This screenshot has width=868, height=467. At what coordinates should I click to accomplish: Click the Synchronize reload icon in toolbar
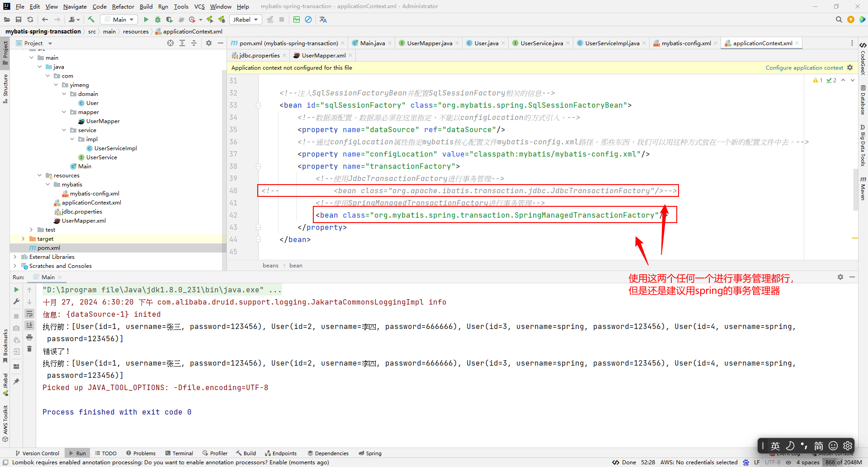coord(30,19)
